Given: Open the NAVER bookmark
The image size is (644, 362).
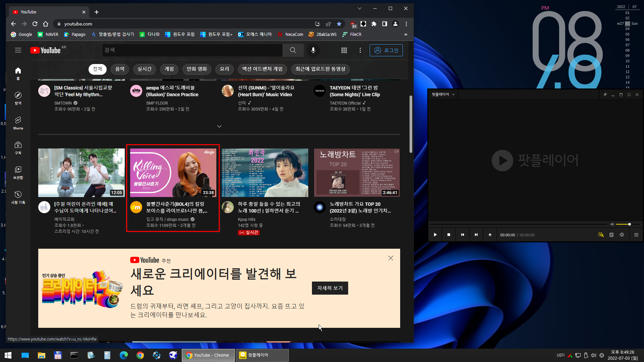Looking at the screenshot, I should point(48,35).
